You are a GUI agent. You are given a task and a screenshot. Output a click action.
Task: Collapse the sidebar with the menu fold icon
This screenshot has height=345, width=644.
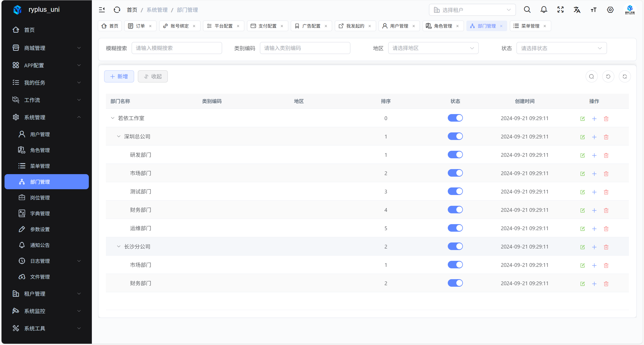(x=102, y=10)
